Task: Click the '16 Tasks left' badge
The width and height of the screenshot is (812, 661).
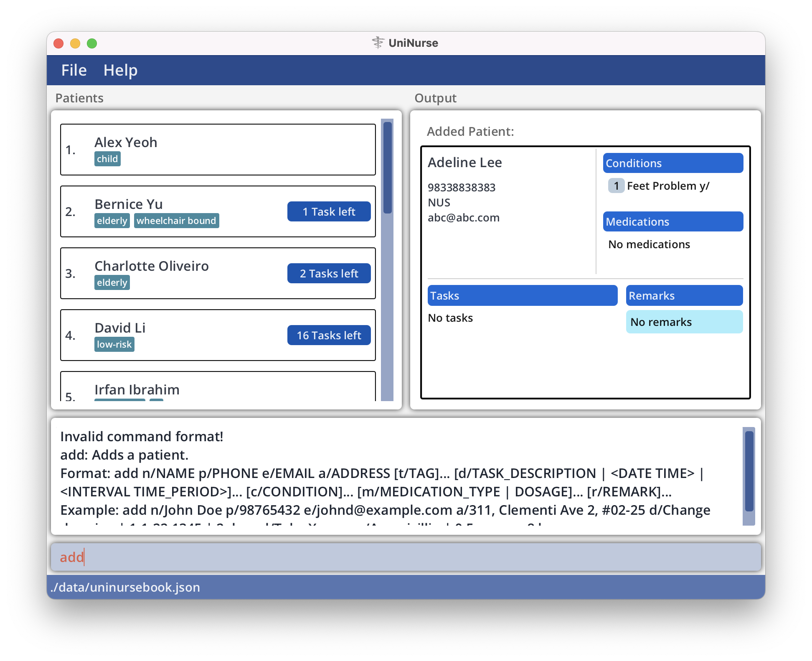Action: tap(329, 335)
